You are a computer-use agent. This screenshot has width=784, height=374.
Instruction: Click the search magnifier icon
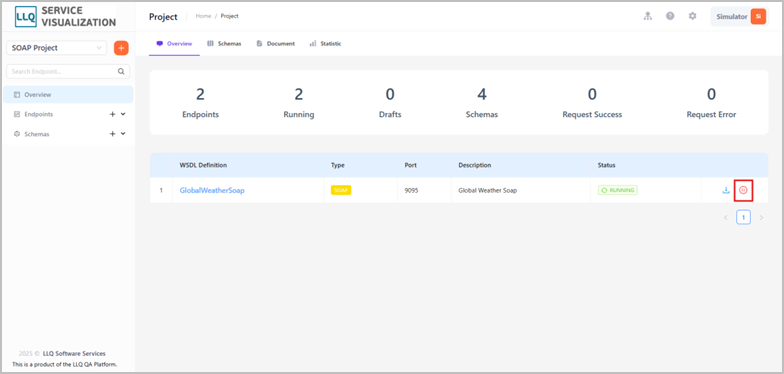(x=121, y=72)
